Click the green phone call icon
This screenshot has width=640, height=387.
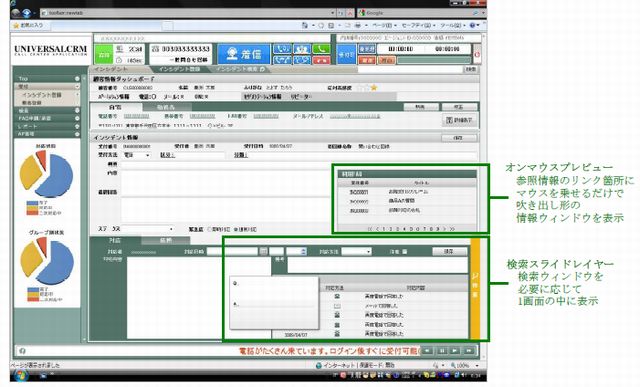click(321, 49)
